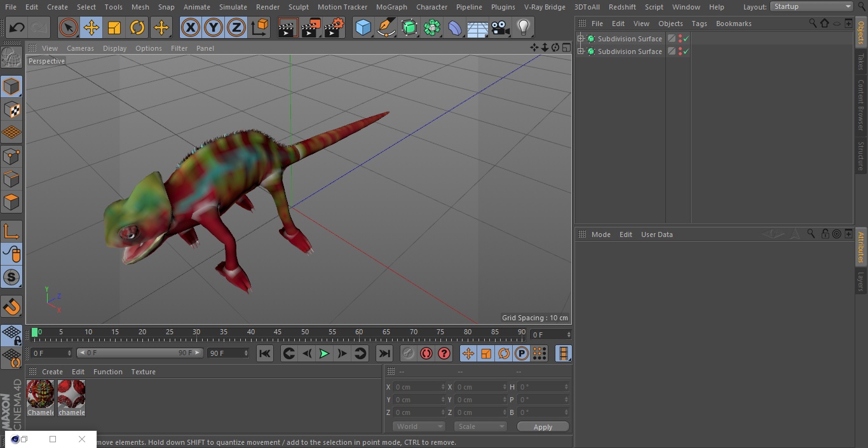Screen dimensions: 868x448
Task: Open the viewport Cameras menu
Action: (80, 48)
